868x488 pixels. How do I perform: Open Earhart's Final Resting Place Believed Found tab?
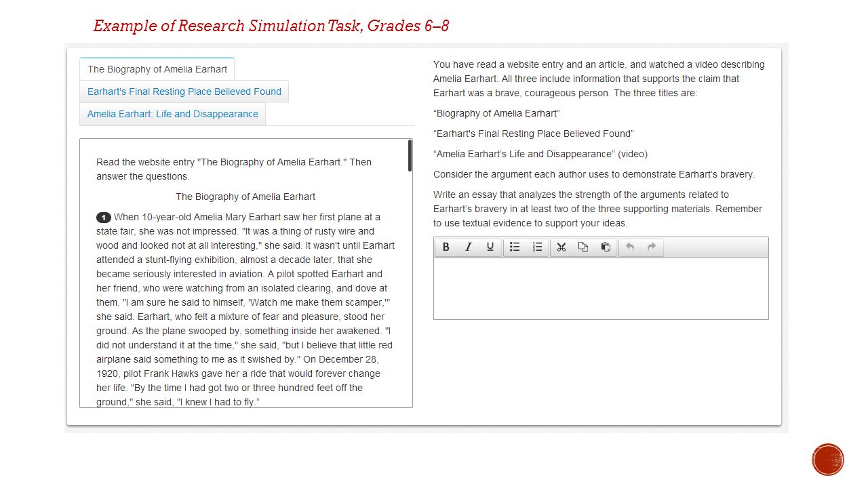[184, 91]
